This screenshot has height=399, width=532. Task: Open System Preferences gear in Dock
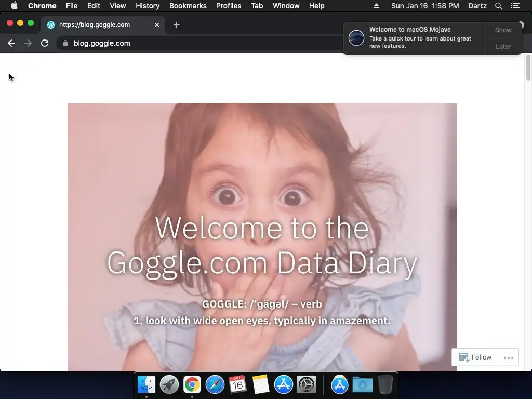[x=307, y=384]
